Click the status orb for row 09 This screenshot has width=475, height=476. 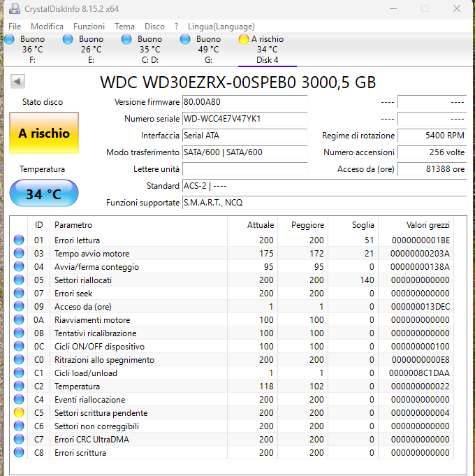point(19,306)
